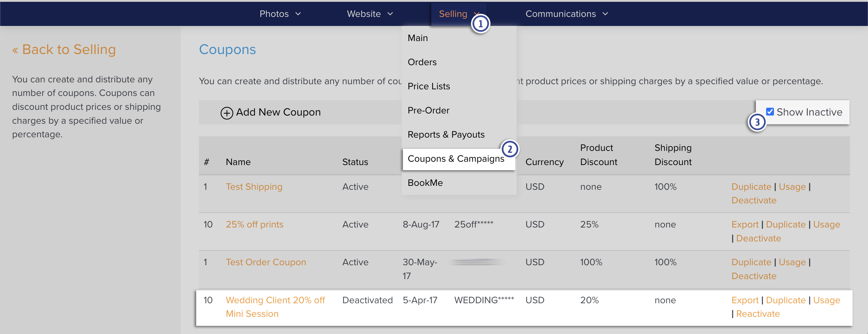Click circled number 2 beside Coupons & Campaigns
The height and width of the screenshot is (334, 868).
tap(510, 149)
